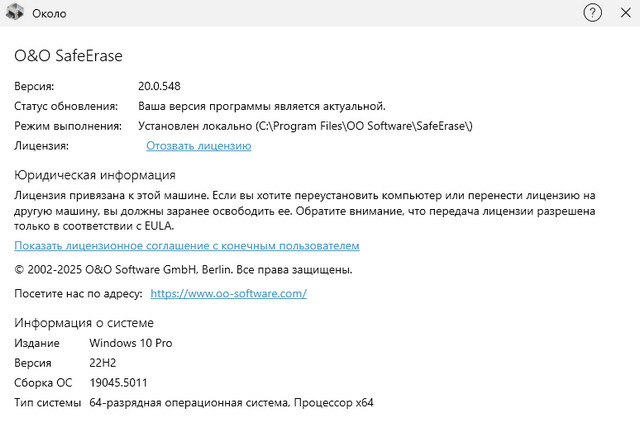Image resolution: width=640 pixels, height=423 pixels.
Task: Open help with the question mark icon
Action: click(592, 13)
